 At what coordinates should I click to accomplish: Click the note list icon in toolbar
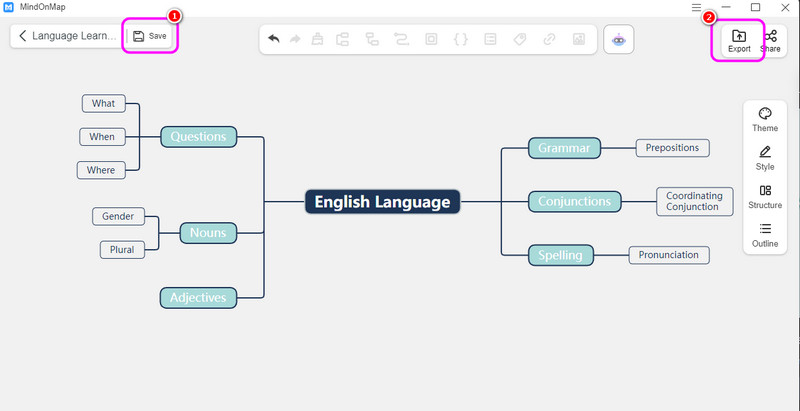coord(490,39)
